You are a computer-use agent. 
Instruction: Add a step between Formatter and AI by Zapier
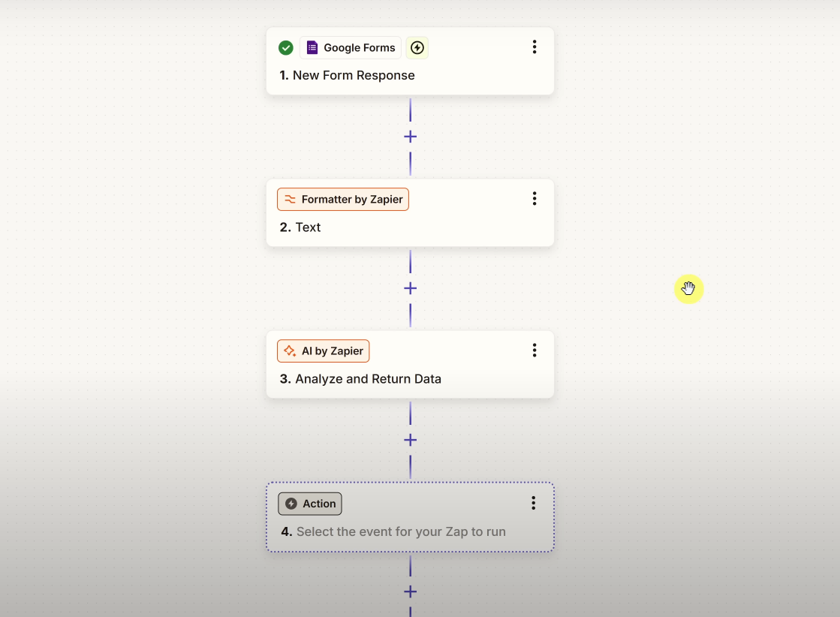pos(411,288)
